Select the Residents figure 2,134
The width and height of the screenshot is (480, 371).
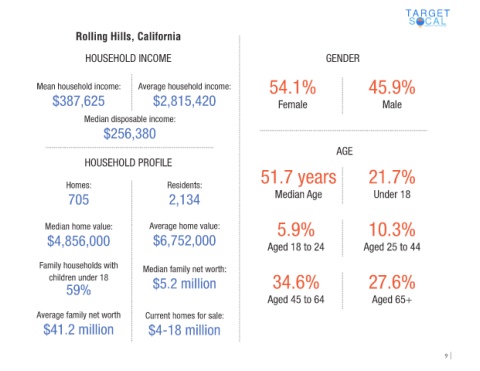pyautogui.click(x=184, y=200)
